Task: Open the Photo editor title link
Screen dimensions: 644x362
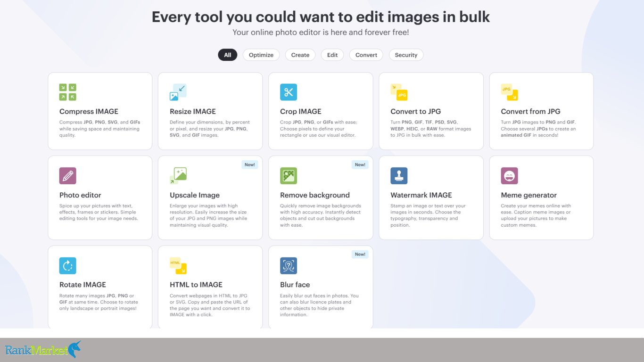Action: pyautogui.click(x=80, y=195)
